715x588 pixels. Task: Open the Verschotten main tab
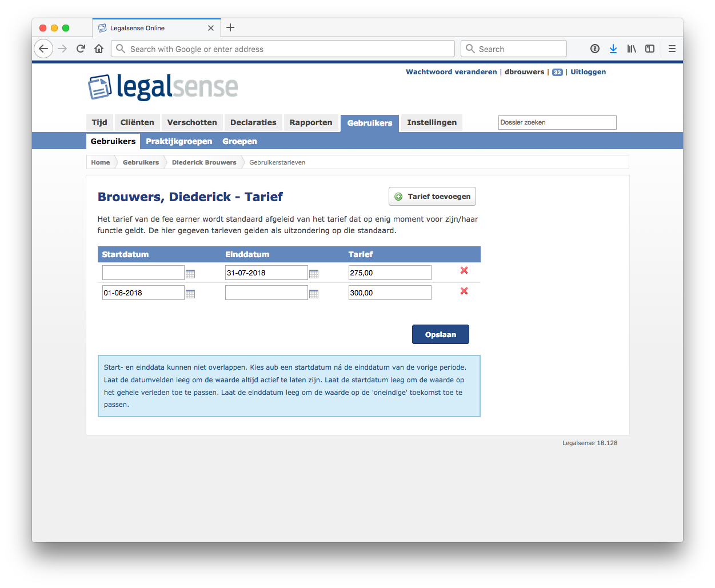click(x=192, y=122)
